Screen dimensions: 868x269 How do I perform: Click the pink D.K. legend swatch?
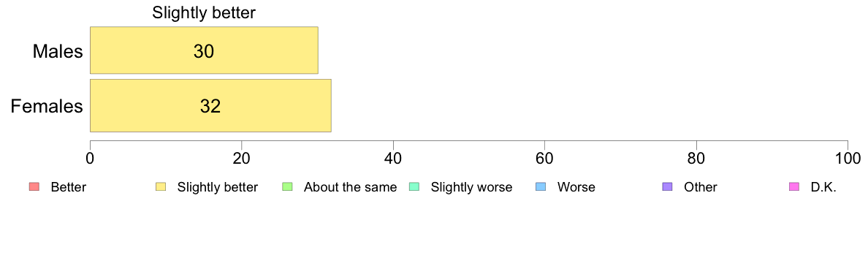[794, 186]
